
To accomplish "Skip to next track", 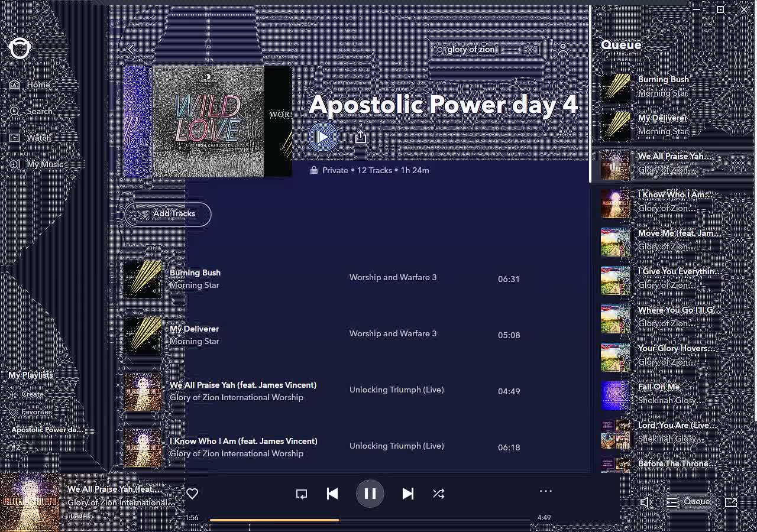I will coord(407,494).
